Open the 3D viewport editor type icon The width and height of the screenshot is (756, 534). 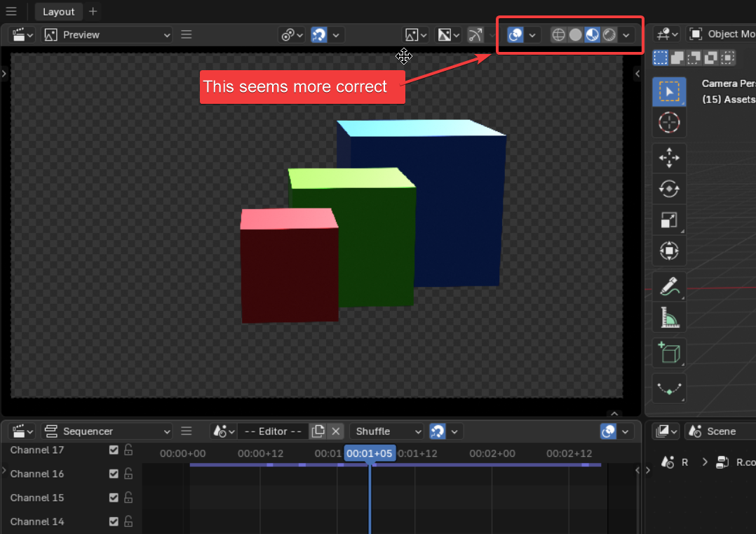click(667, 34)
